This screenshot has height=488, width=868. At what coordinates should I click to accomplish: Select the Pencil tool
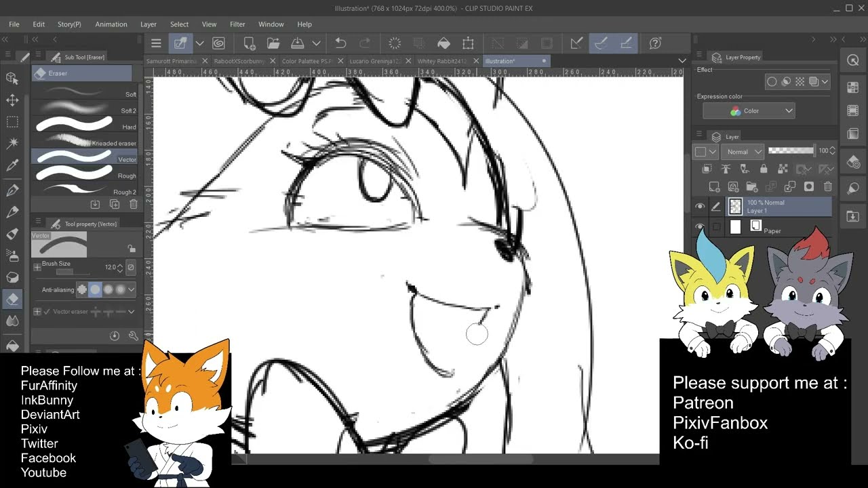[x=12, y=212]
